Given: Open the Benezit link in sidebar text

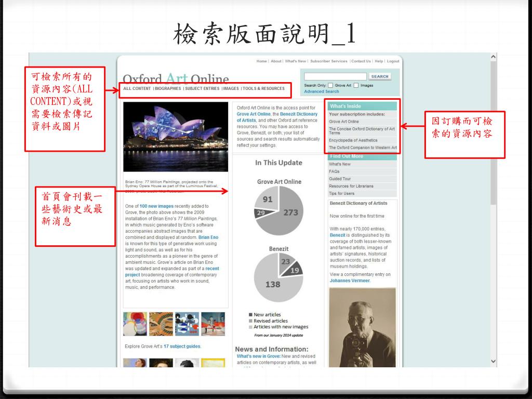Looking at the screenshot, I should tap(337, 235).
